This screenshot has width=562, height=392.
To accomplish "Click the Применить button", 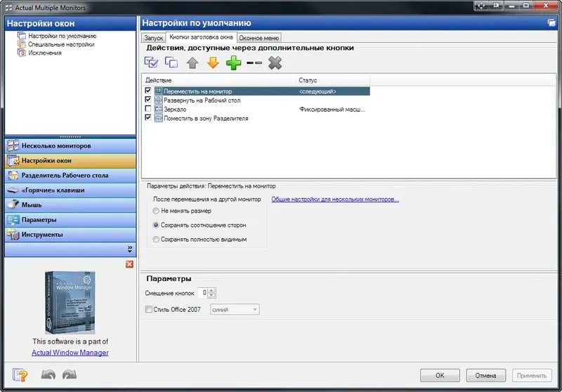I will [532, 376].
